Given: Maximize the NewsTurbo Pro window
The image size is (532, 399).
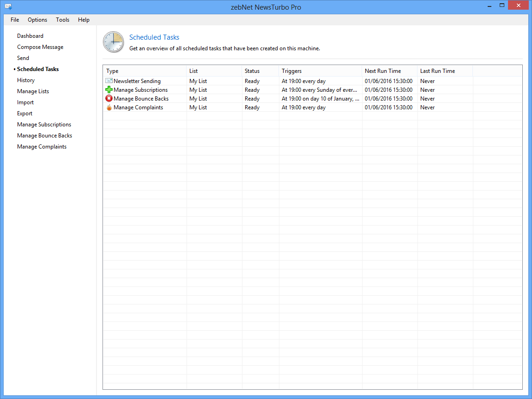Looking at the screenshot, I should coord(502,6).
